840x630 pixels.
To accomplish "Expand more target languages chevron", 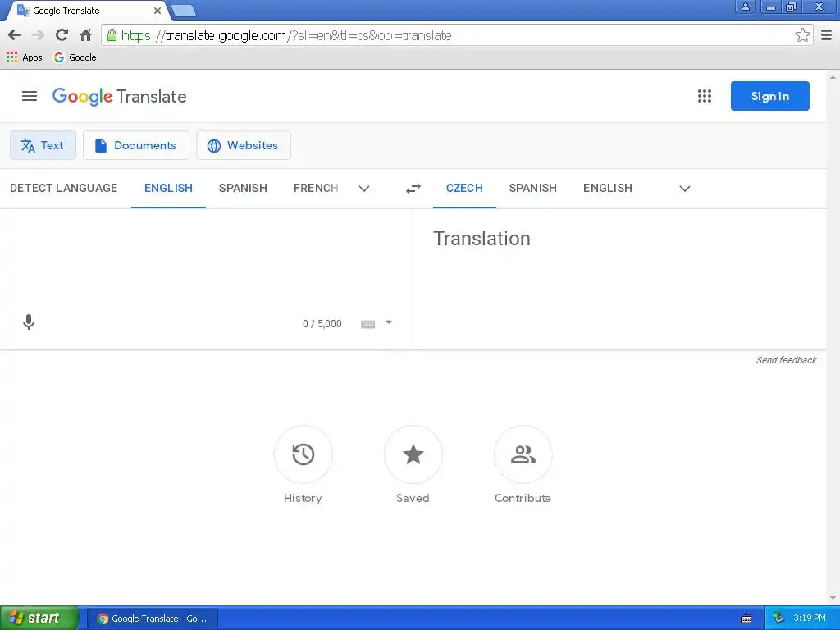I will 685,189.
